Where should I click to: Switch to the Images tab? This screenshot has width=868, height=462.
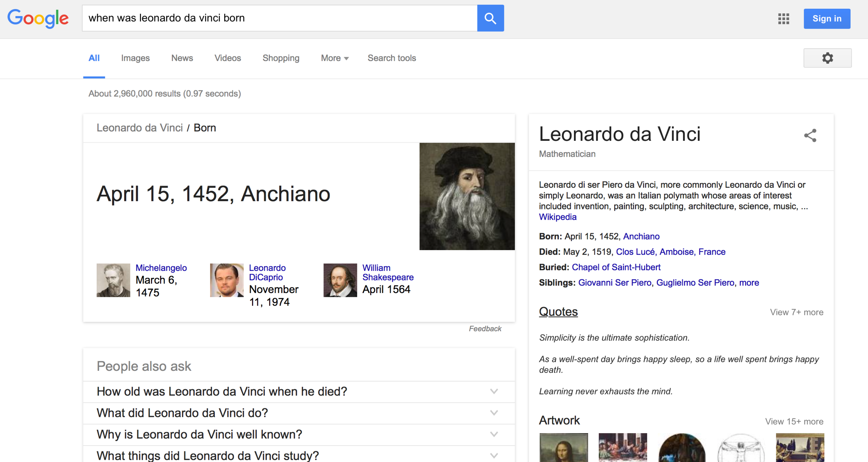pyautogui.click(x=135, y=58)
